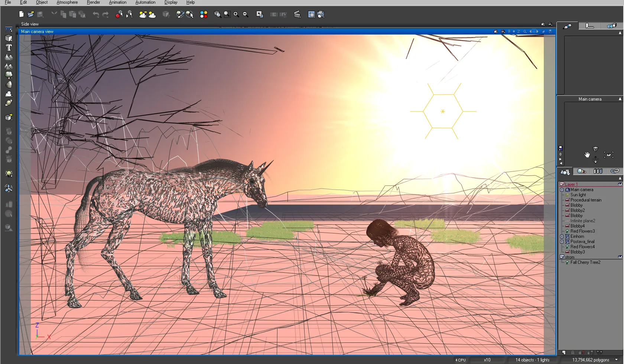
Task: Create a rock object
Action: coord(9,85)
